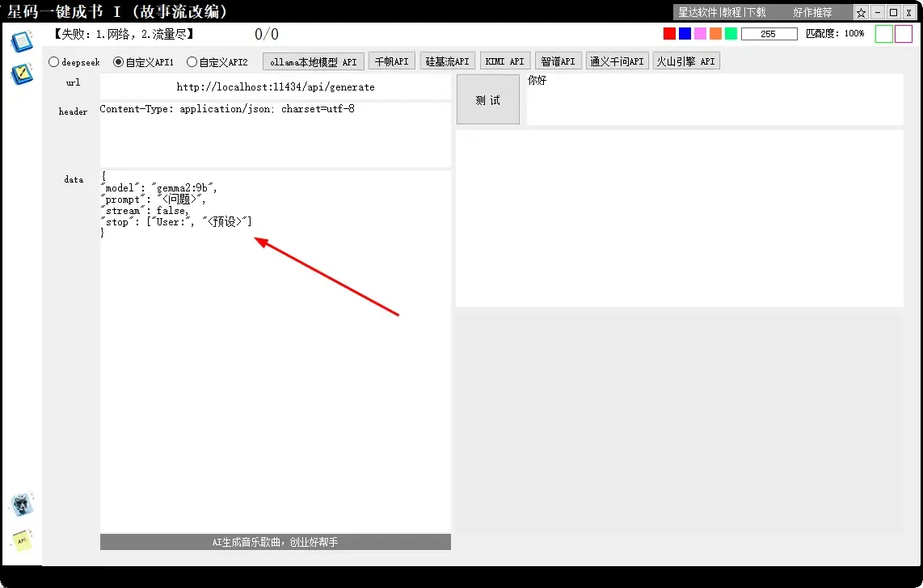Select the deepseek radio option

click(54, 62)
